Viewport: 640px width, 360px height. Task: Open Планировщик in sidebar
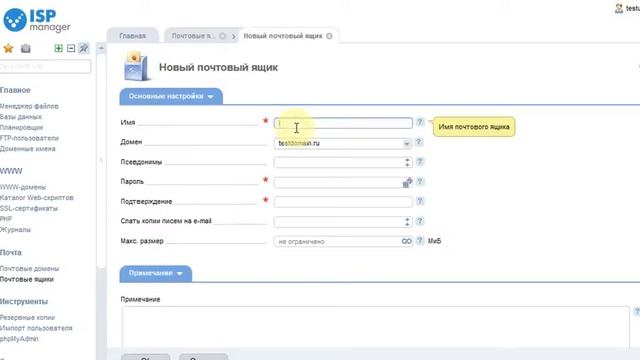(x=21, y=127)
